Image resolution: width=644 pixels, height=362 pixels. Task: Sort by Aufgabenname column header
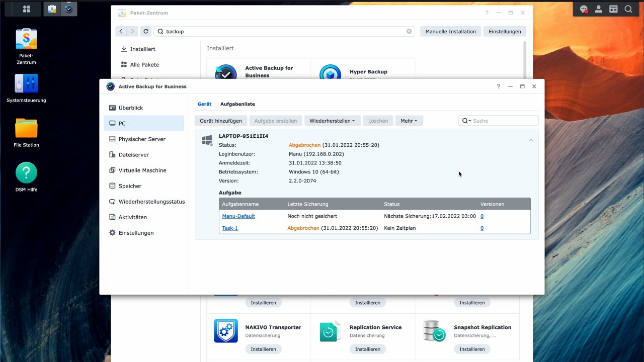tap(240, 204)
